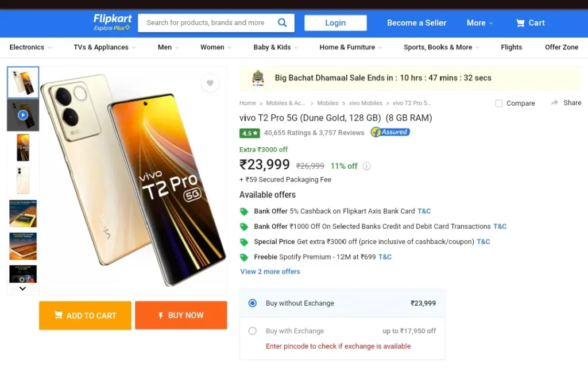Click the Flipkart logo
Image resolution: width=588 pixels, height=378 pixels.
pos(112,22)
